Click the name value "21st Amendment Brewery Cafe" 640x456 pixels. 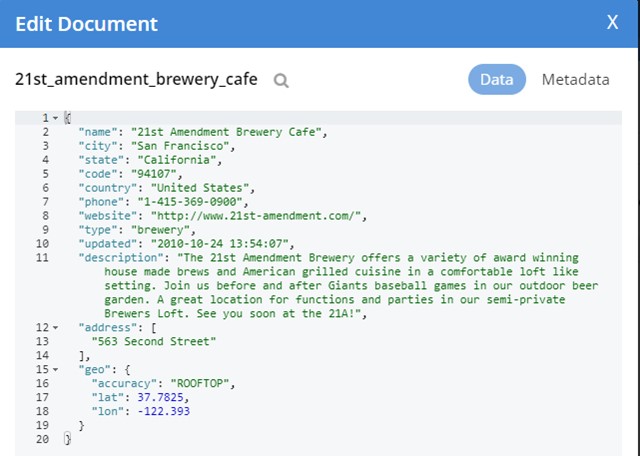coord(226,132)
